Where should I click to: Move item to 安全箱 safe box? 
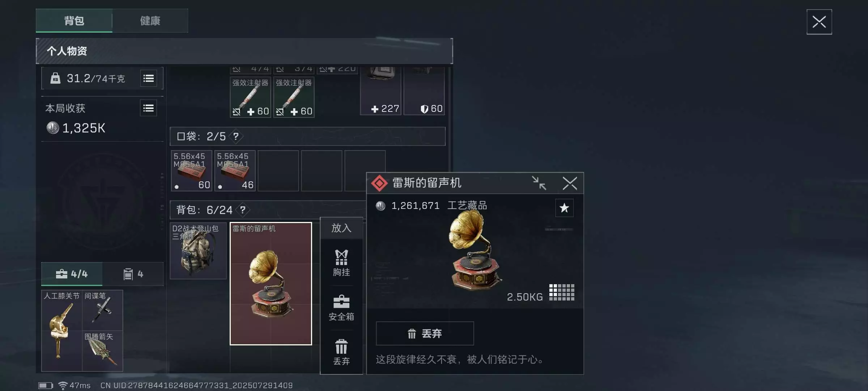(341, 308)
